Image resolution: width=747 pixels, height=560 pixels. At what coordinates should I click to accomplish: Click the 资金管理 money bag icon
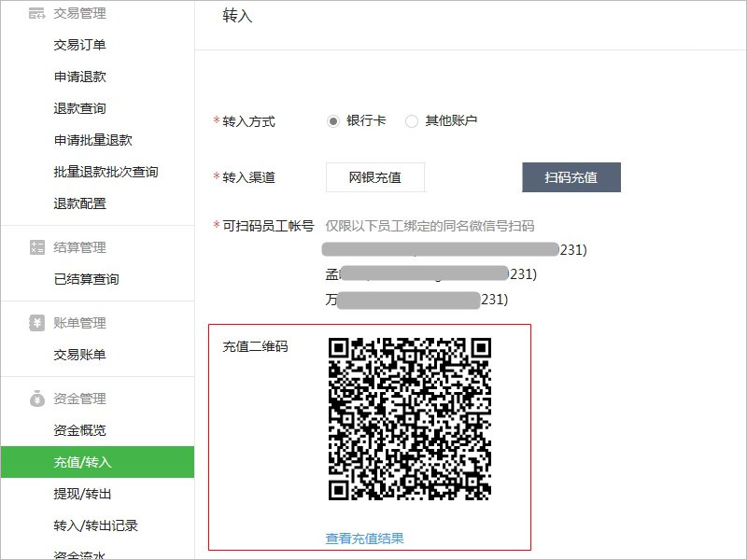36,399
